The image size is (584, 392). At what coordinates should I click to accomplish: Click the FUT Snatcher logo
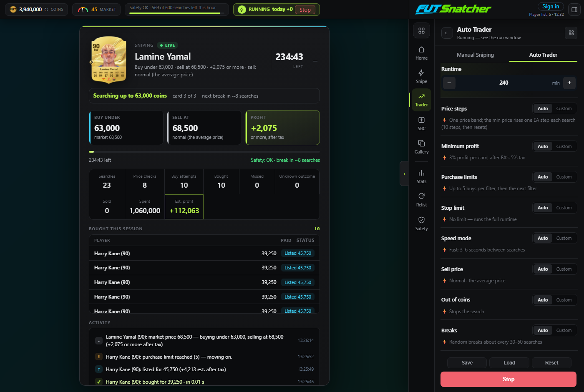click(x=453, y=9)
